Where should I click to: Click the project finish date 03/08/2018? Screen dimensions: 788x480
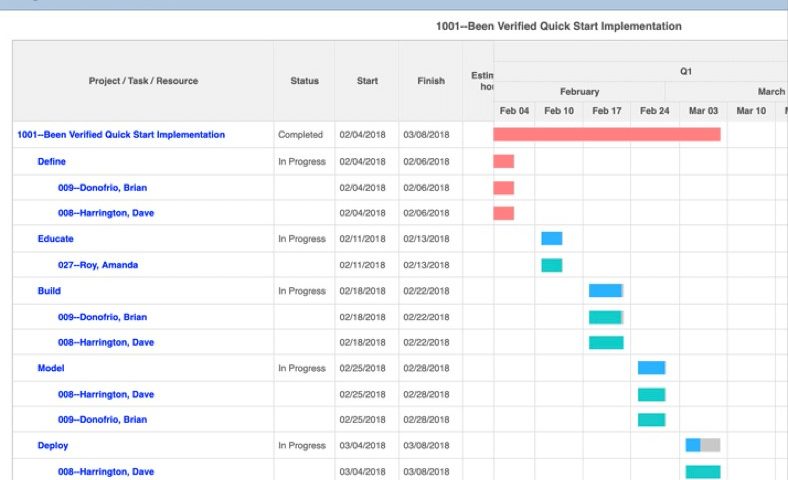coord(426,135)
